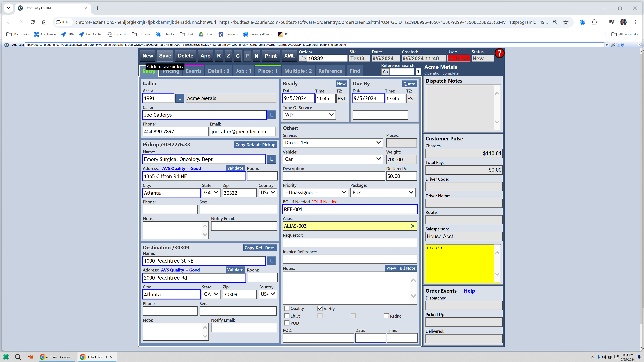
Task: Set Ready time with the Now button
Action: 341,84
